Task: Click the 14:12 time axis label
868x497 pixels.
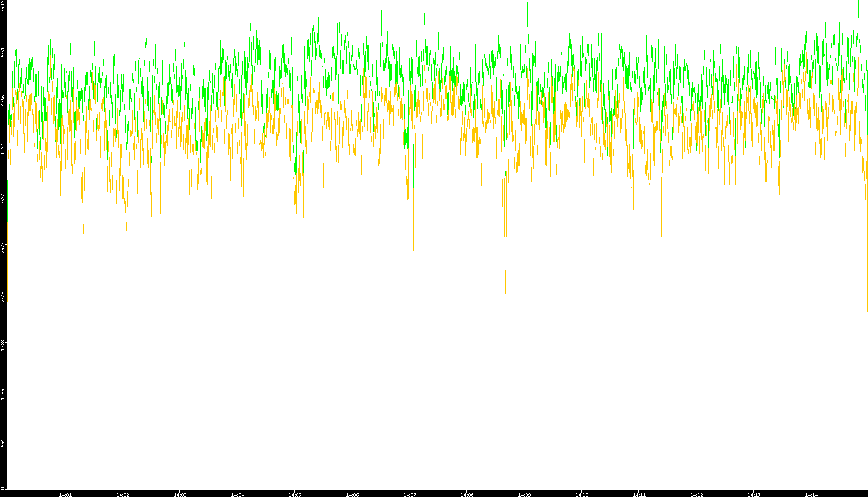Action: (x=696, y=495)
